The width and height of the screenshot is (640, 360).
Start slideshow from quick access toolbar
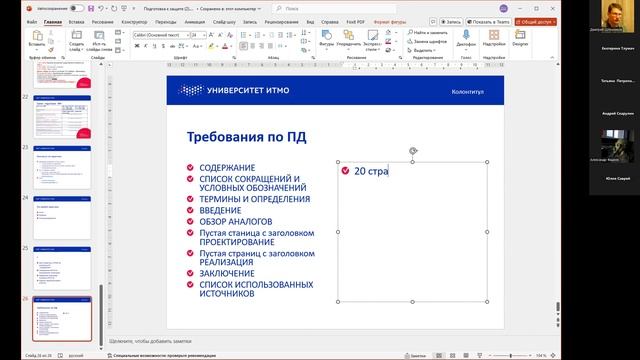click(124, 8)
